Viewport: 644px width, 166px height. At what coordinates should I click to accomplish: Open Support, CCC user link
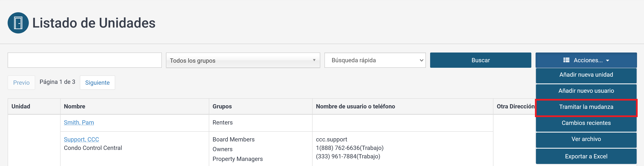point(81,139)
